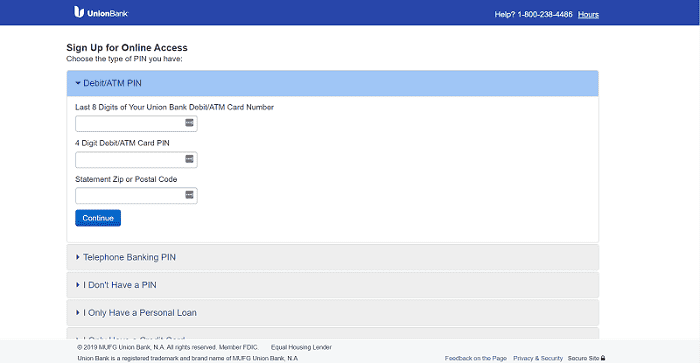Image resolution: width=700 pixels, height=363 pixels.
Task: Click keyboard icon in Zip Code field
Action: pyautogui.click(x=189, y=195)
